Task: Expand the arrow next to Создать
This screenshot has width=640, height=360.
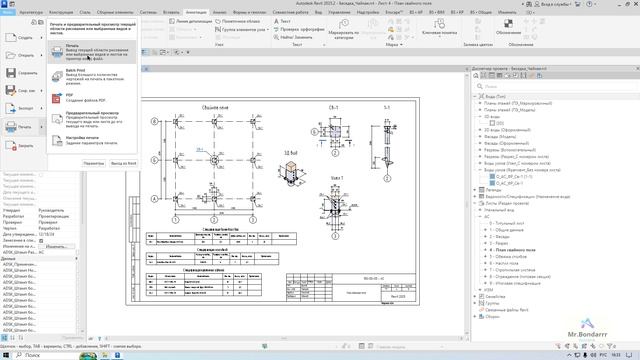Action: [41, 38]
